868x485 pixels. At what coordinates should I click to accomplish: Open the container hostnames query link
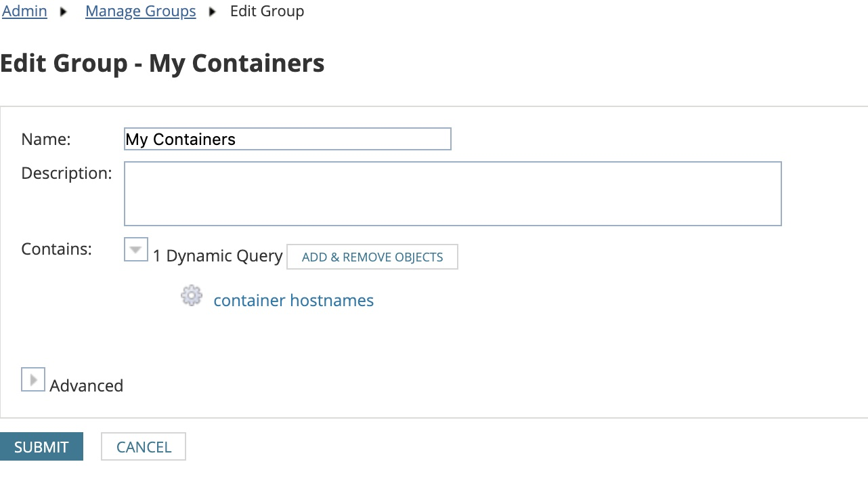(x=293, y=301)
